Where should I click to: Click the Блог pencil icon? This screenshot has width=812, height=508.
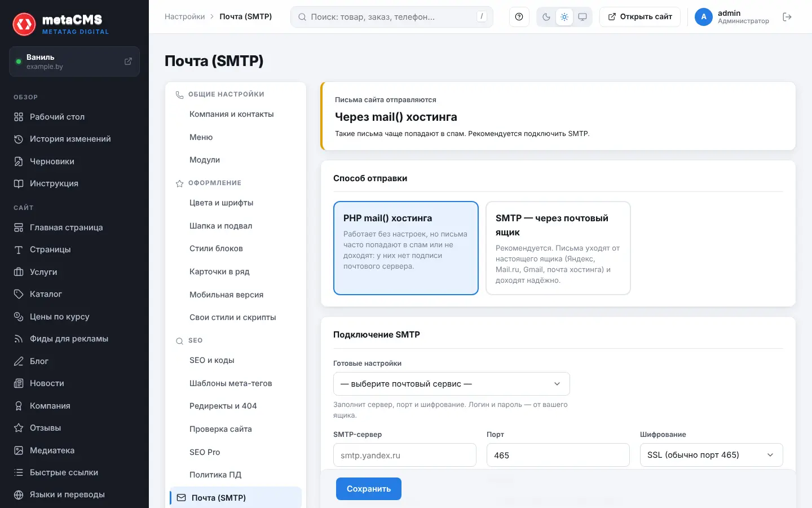pyautogui.click(x=19, y=361)
